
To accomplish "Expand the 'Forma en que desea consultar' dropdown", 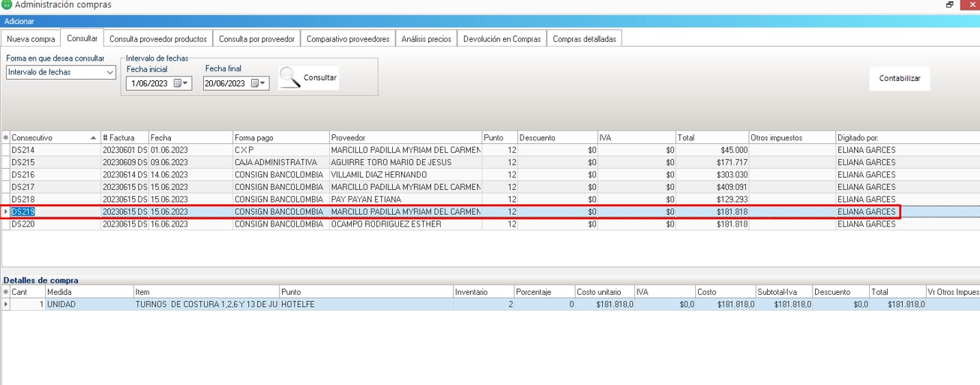I will click(x=110, y=73).
